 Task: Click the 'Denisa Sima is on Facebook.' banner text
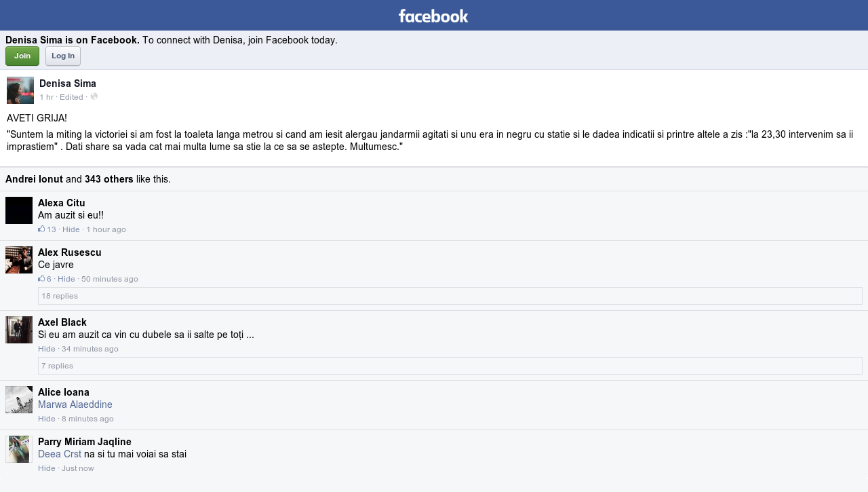click(73, 40)
